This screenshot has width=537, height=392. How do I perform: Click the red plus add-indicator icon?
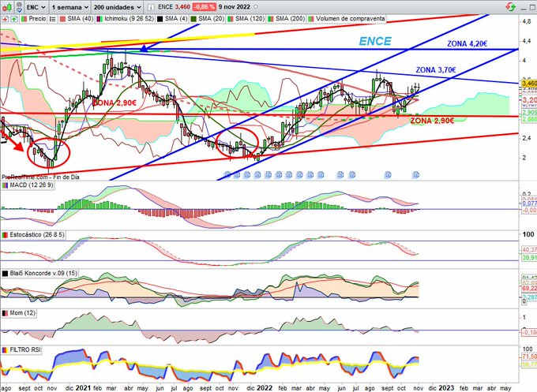(x=5, y=19)
